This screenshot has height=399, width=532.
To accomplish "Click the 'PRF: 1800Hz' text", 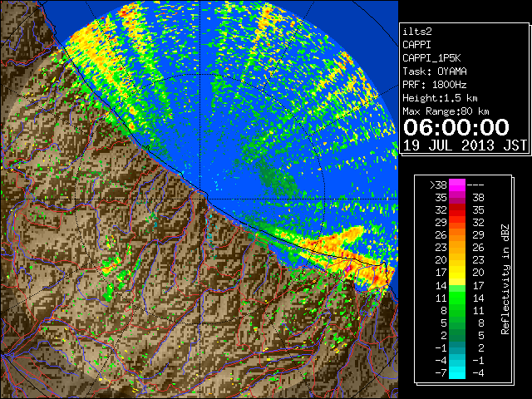I will [435, 85].
